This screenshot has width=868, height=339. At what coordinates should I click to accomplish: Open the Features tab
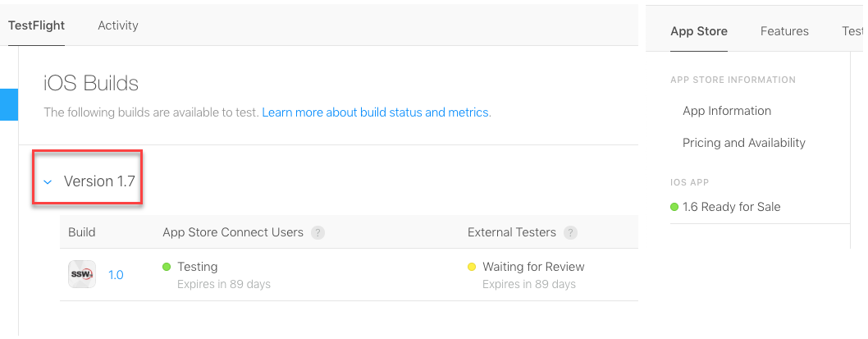coord(784,31)
